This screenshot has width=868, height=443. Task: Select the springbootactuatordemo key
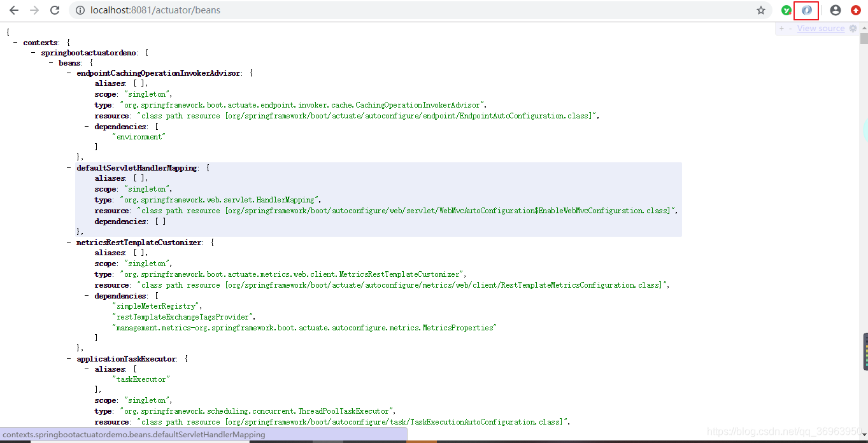click(88, 53)
